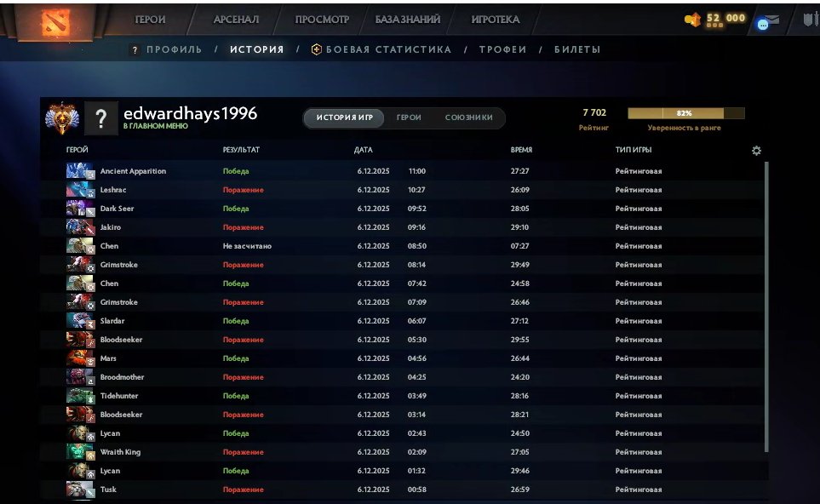This screenshot has height=504, width=820.
Task: Click the gold shards currency icon
Action: [693, 20]
